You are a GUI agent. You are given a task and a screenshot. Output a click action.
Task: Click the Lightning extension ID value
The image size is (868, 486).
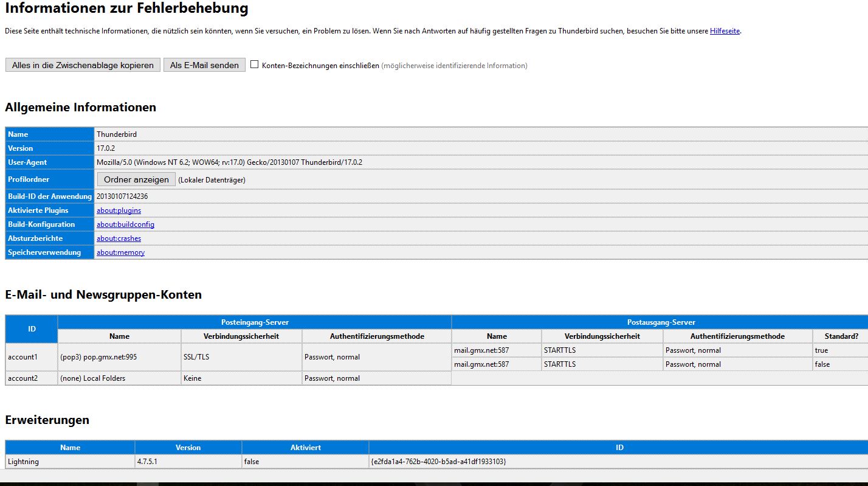pyautogui.click(x=438, y=462)
